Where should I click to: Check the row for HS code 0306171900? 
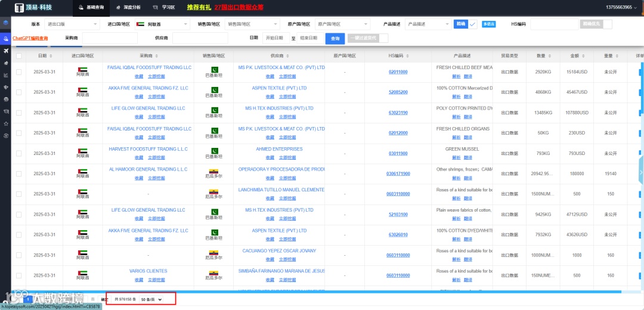click(19, 173)
